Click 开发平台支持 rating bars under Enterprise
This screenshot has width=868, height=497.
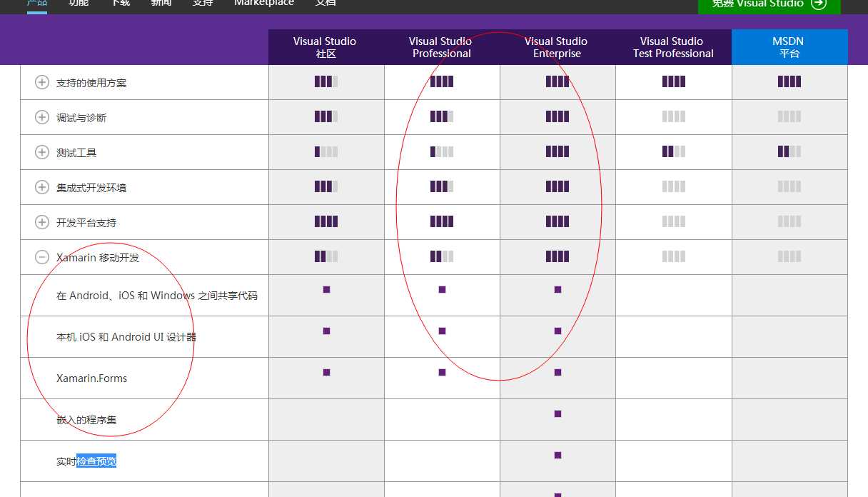tap(557, 221)
